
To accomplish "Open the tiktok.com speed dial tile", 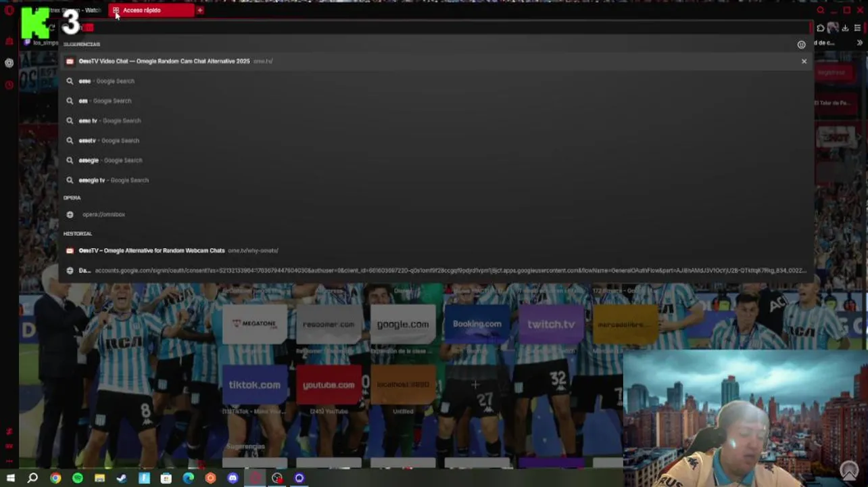I will [x=254, y=384].
